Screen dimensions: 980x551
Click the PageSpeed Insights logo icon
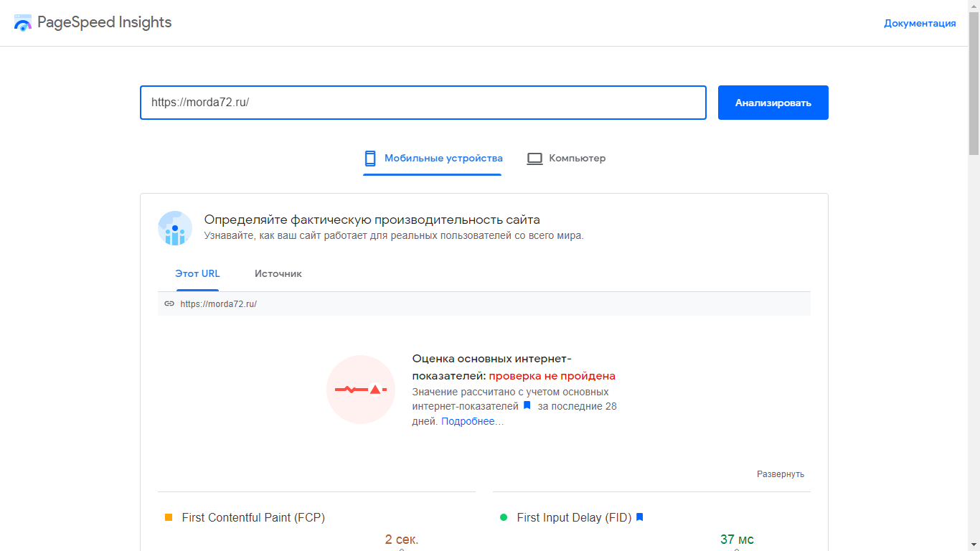pyautogui.click(x=23, y=22)
